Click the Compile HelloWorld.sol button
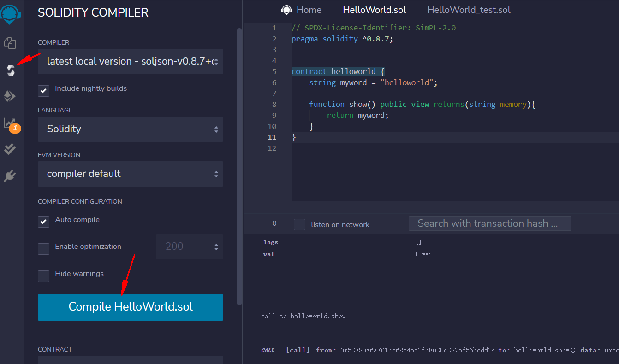This screenshot has height=364, width=619. [x=130, y=307]
